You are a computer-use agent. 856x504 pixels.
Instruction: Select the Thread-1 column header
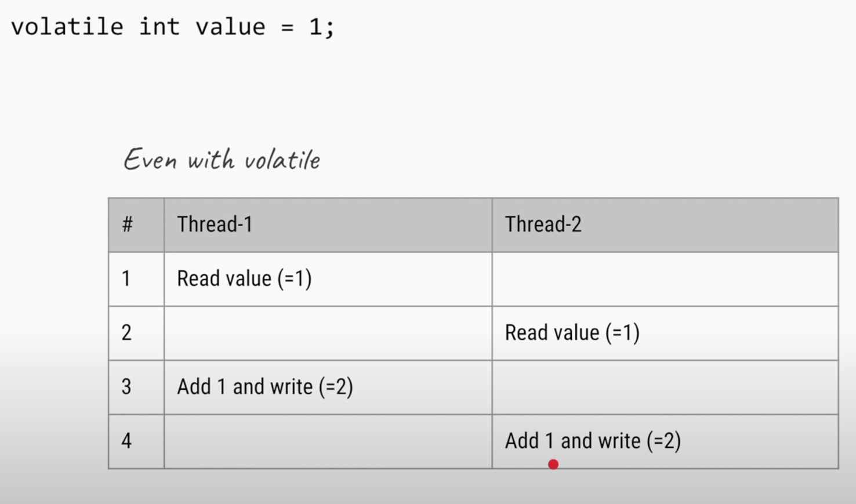(328, 225)
